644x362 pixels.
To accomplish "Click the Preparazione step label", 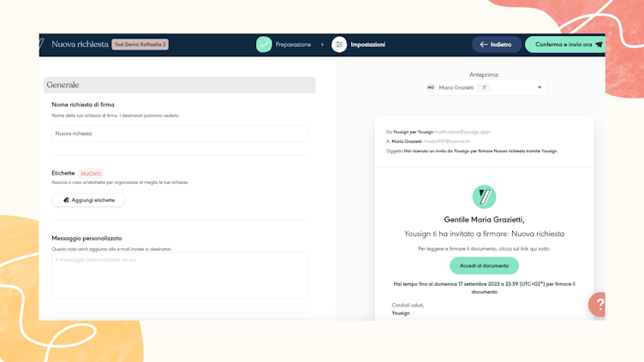I will (293, 45).
